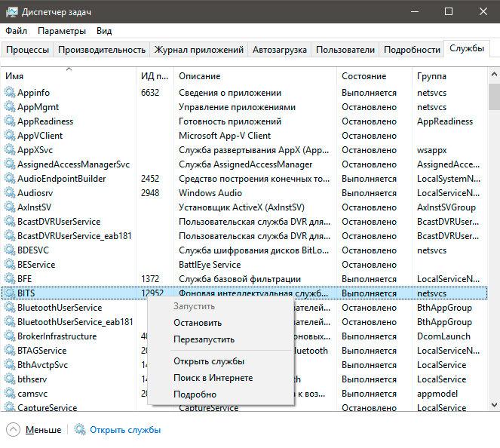Click BattlEye Service description

tap(210, 265)
